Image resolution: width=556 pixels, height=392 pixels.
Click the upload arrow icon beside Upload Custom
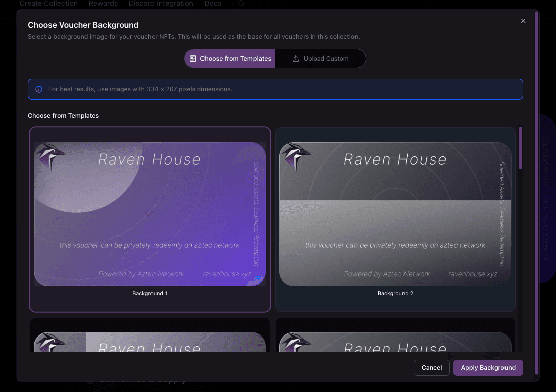click(296, 59)
